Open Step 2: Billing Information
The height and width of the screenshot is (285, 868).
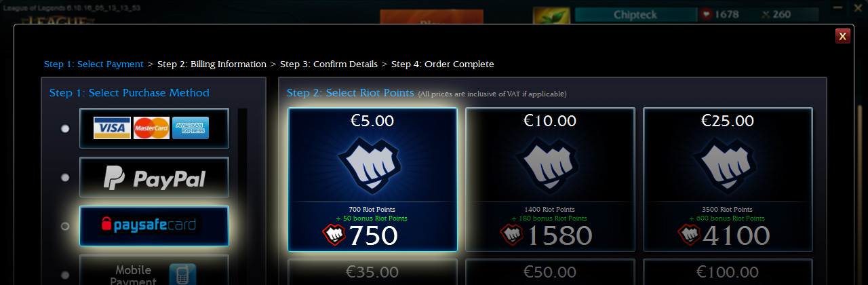click(212, 64)
